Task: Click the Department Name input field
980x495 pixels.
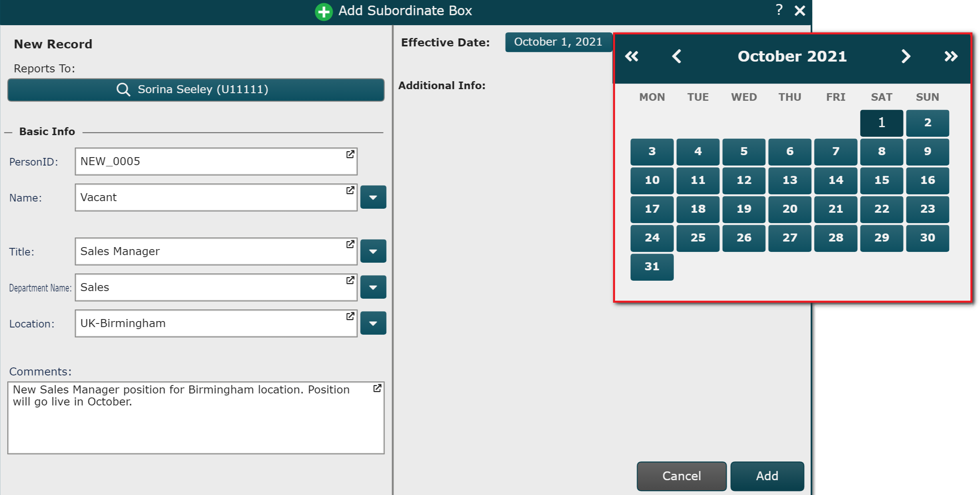Action: coord(216,287)
